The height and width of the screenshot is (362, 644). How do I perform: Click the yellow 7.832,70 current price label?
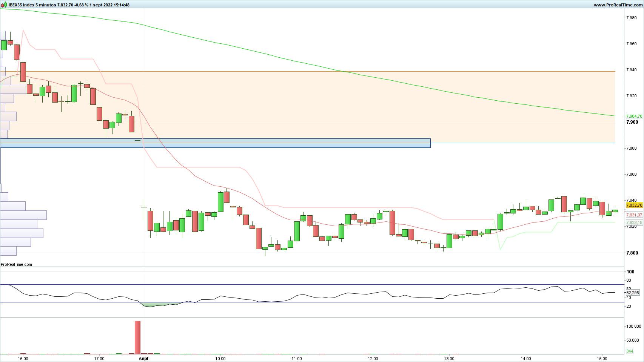[634, 205]
